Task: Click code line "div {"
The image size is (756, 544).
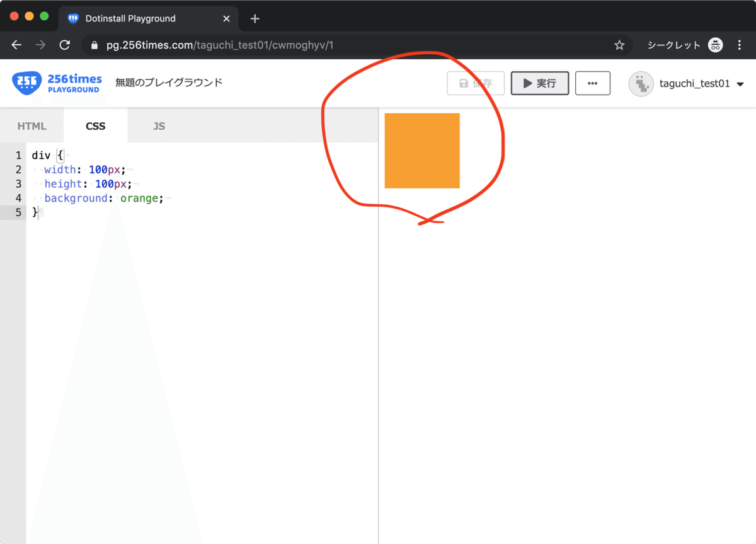Action: (47, 155)
